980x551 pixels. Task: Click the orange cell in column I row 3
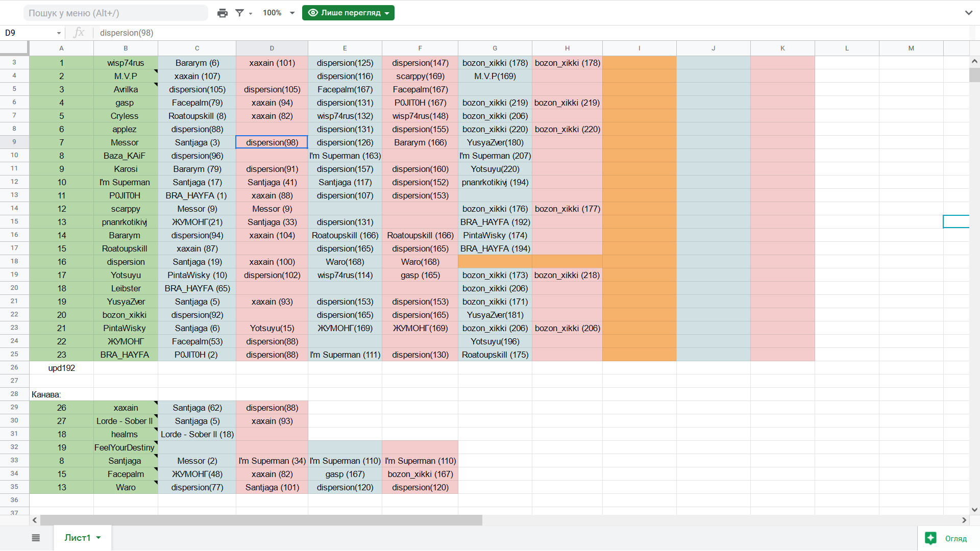tap(639, 63)
